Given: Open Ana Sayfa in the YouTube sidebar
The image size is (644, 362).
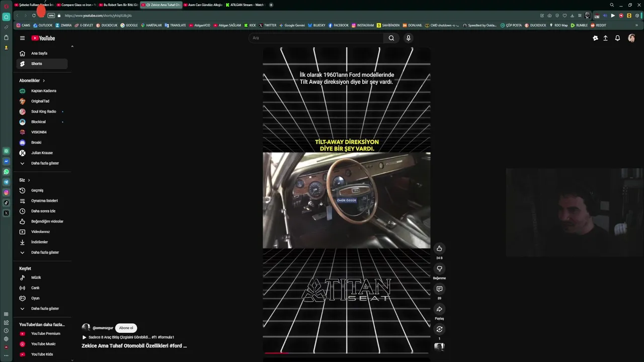Looking at the screenshot, I should 42,53.
